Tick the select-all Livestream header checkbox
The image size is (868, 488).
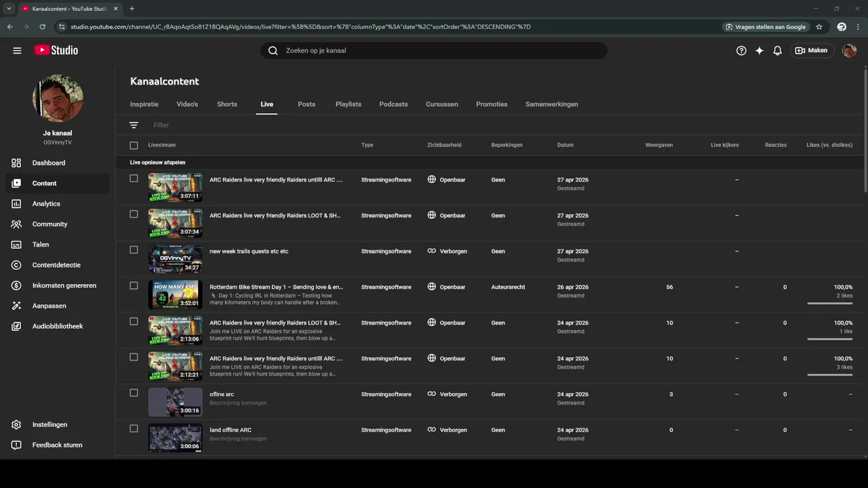134,145
